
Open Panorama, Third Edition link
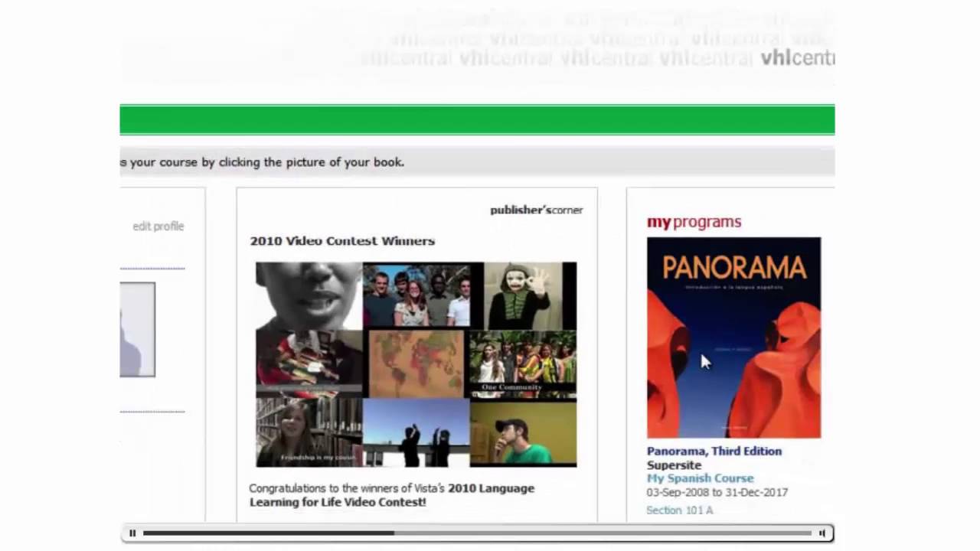714,452
